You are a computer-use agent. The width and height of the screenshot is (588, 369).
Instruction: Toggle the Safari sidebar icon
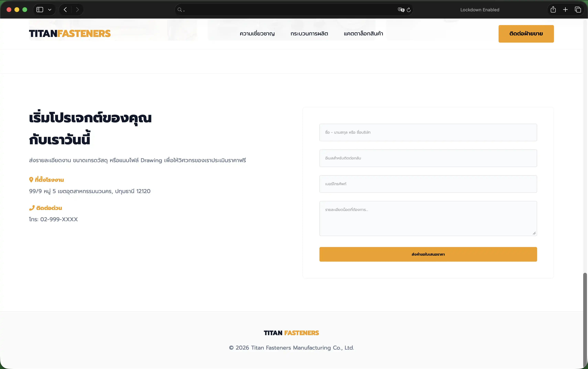[x=40, y=10]
